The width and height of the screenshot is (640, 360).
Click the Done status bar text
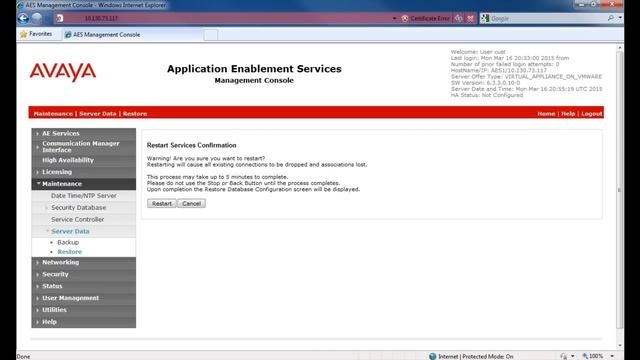coord(23,356)
